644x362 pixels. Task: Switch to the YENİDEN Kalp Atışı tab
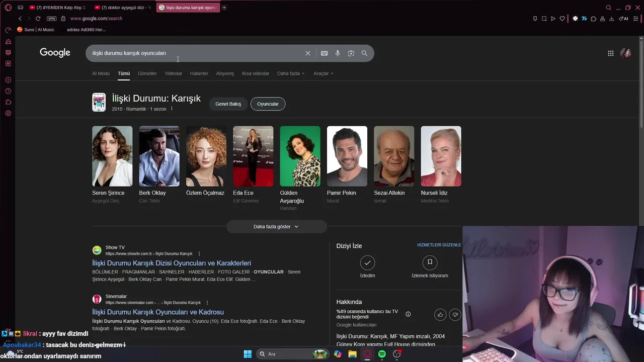pos(58,8)
